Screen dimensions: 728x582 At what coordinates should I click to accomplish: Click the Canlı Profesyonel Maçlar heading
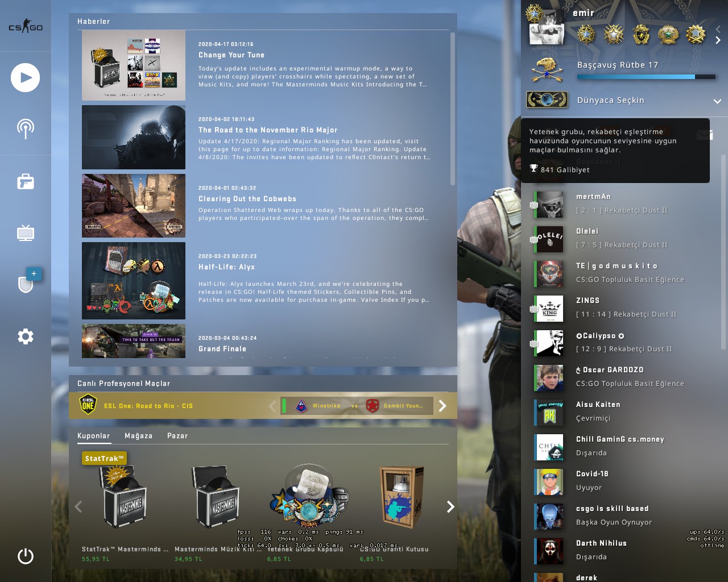[124, 384]
